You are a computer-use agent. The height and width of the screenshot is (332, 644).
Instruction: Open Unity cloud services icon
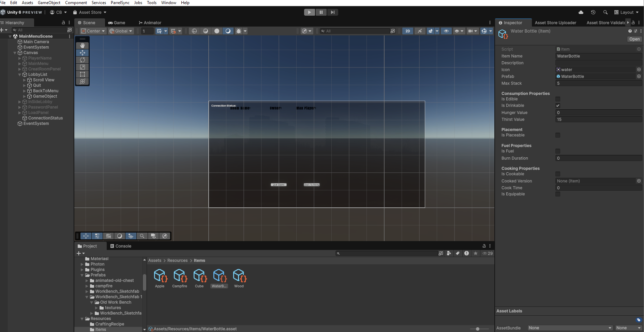click(581, 12)
